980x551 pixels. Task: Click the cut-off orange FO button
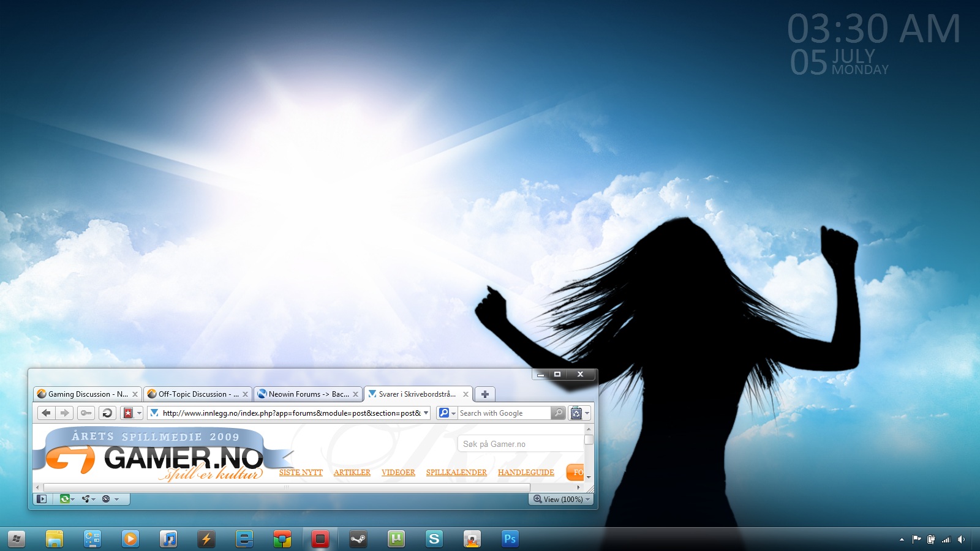coord(575,472)
